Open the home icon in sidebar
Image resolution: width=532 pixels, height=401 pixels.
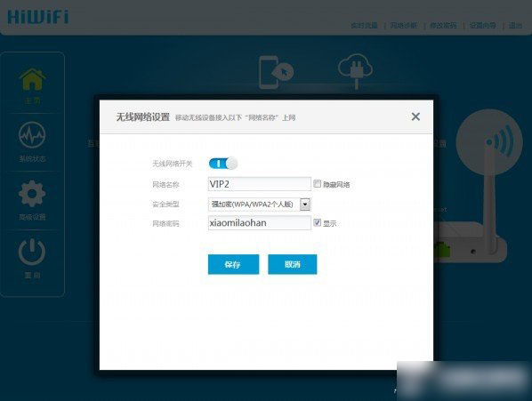[32, 80]
